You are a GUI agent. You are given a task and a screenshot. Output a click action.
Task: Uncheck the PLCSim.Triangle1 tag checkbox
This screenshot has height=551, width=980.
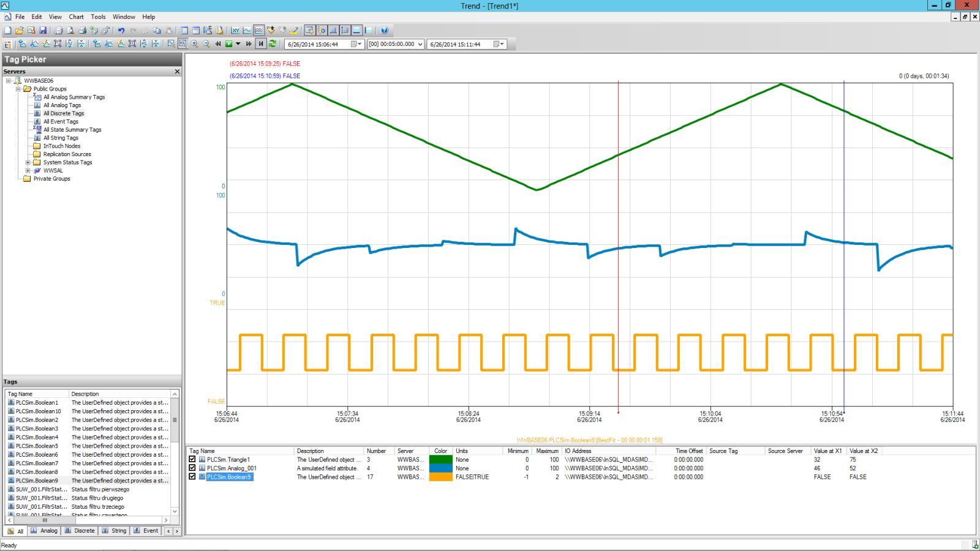[192, 459]
